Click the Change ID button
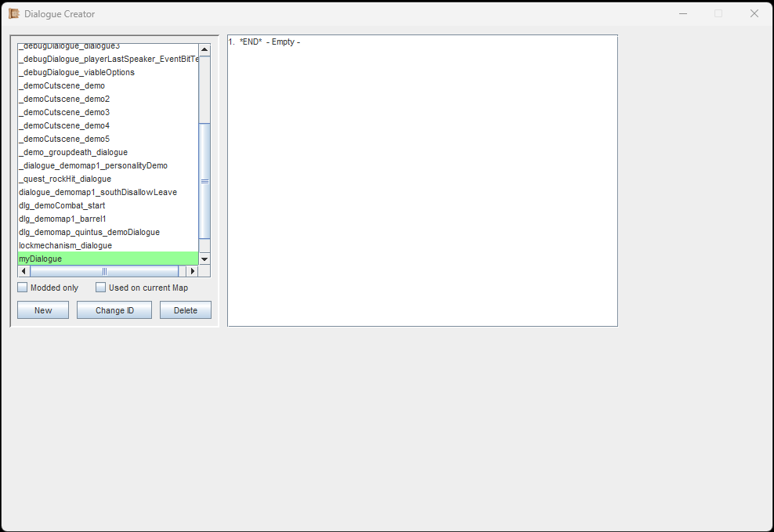The image size is (774, 532). [x=114, y=310]
